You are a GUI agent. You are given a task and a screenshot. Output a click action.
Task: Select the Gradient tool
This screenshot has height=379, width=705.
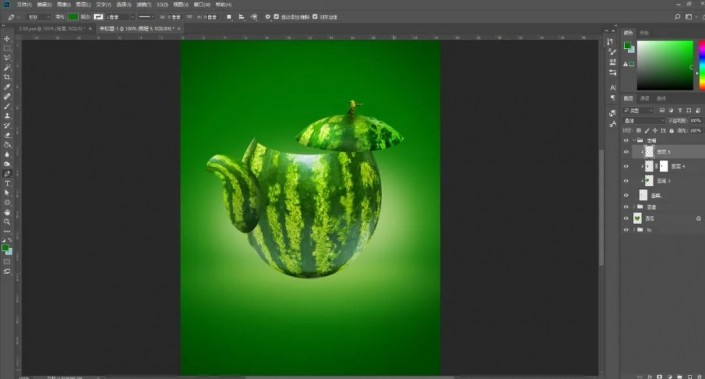[x=7, y=145]
